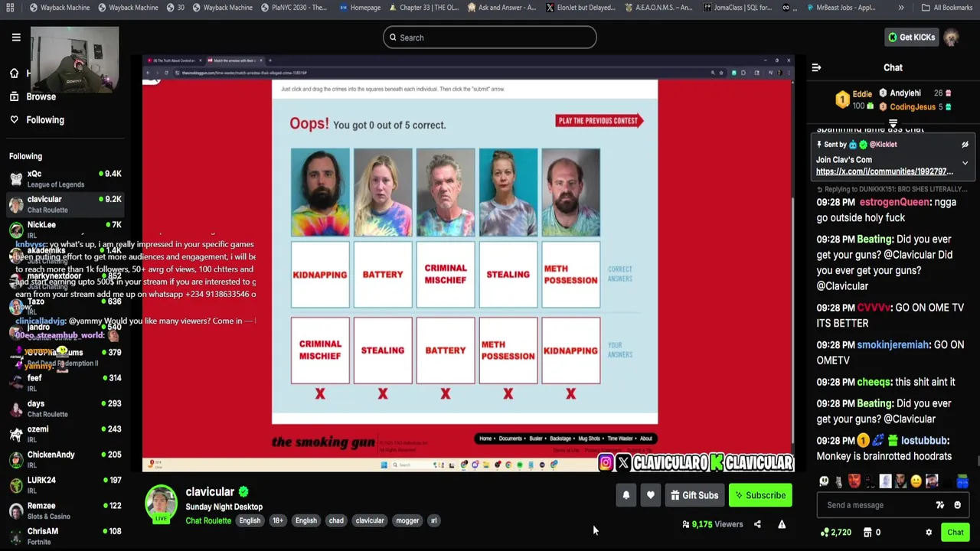Click Mug Shots link in smoking gun footer
The height and width of the screenshot is (551, 980).
tap(589, 439)
